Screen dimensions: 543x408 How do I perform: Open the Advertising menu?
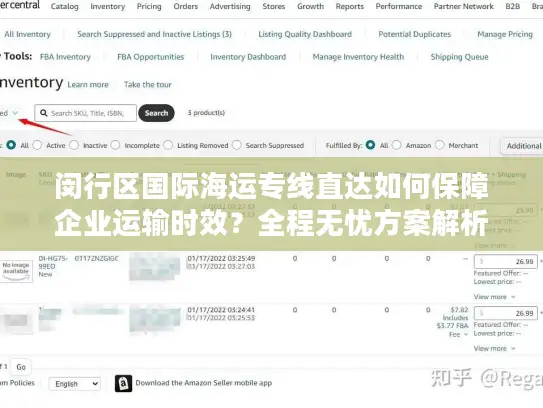230,7
